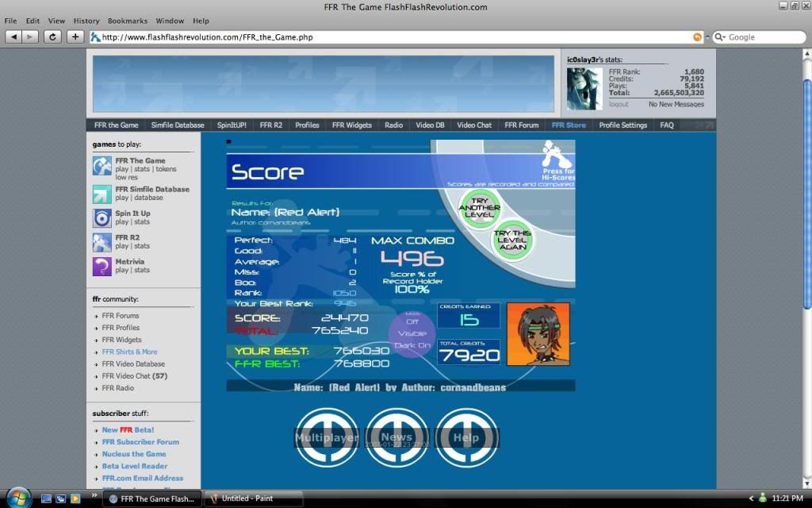Toggle the Visible Dark On circle

(412, 333)
